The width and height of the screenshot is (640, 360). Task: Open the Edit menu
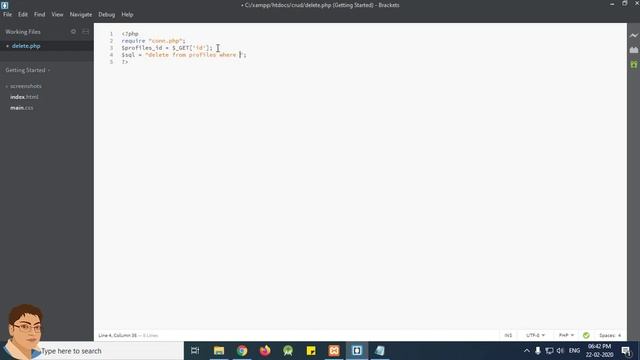[x=23, y=14]
